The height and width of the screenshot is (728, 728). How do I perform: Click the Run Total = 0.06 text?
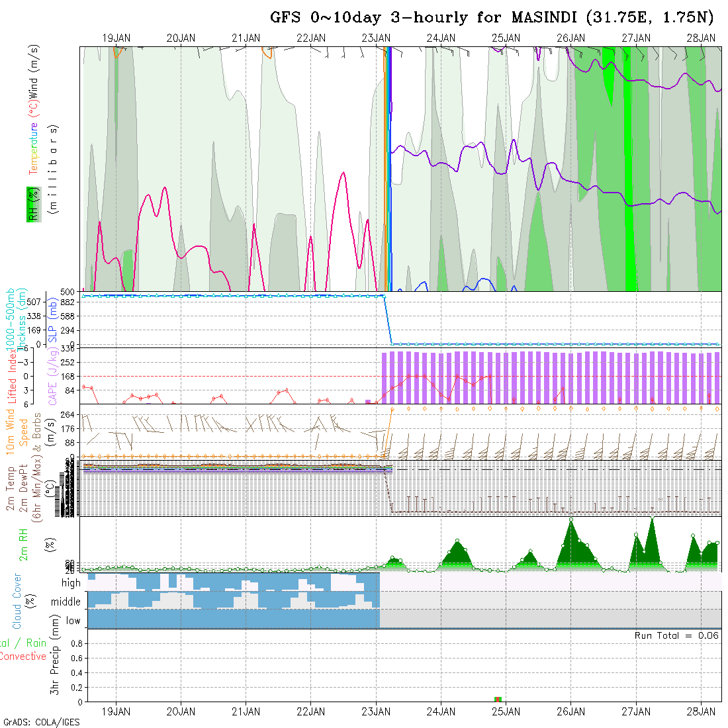tap(676, 635)
